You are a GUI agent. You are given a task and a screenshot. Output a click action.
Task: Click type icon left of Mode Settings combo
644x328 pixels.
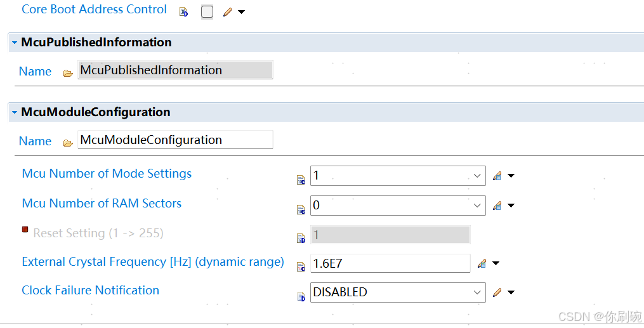coord(301,180)
